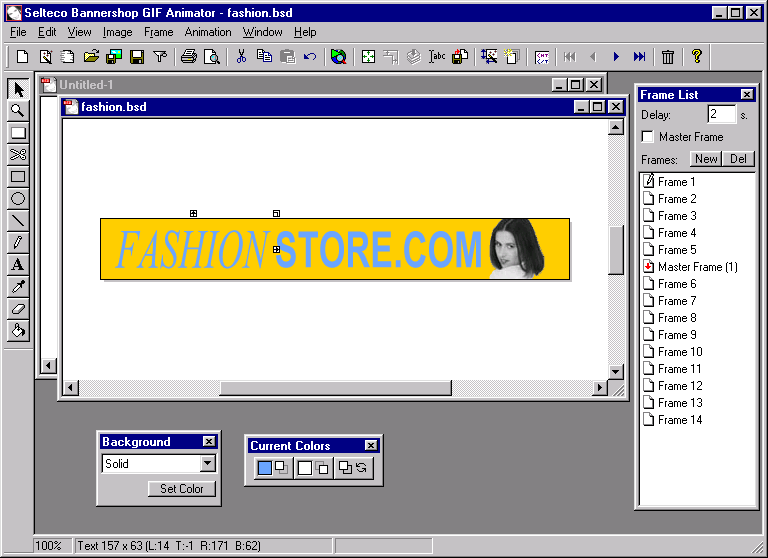This screenshot has width=768, height=558.
Task: Open the Window menu
Action: [263, 32]
